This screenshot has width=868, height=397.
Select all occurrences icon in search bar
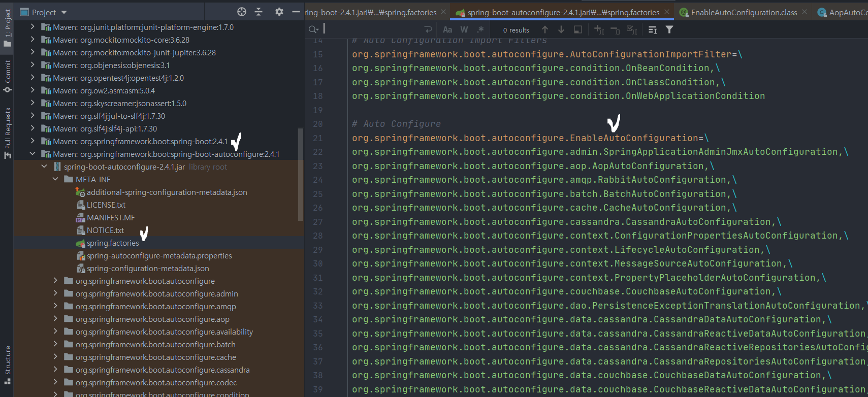(631, 30)
